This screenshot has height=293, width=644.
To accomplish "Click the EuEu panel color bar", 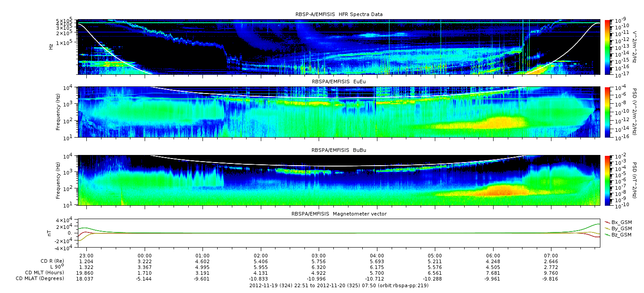I will pos(607,112).
